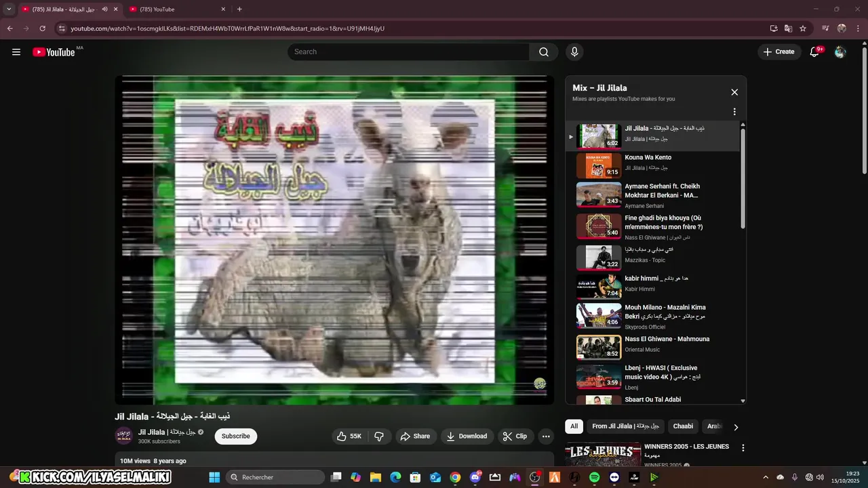Select the From Jil Jilala chip

pyautogui.click(x=625, y=426)
